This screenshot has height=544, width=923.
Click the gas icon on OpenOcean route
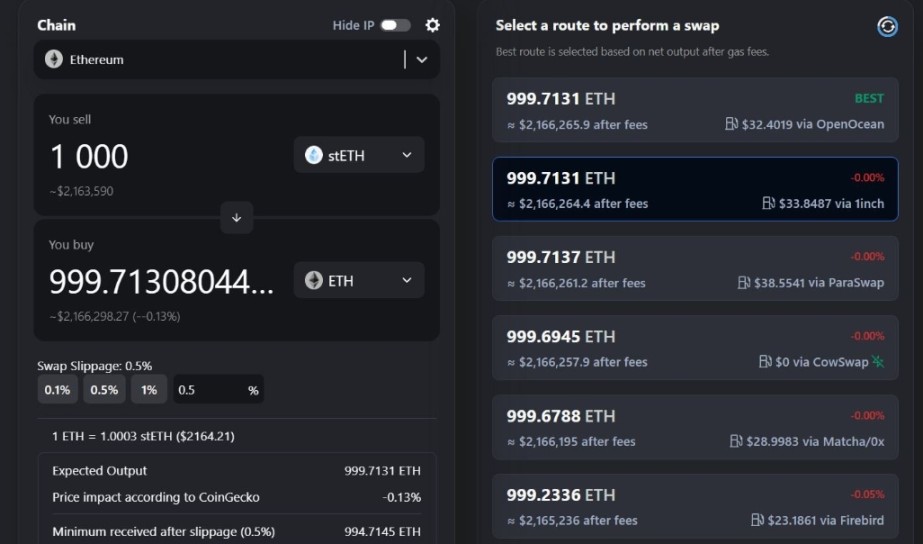click(732, 125)
